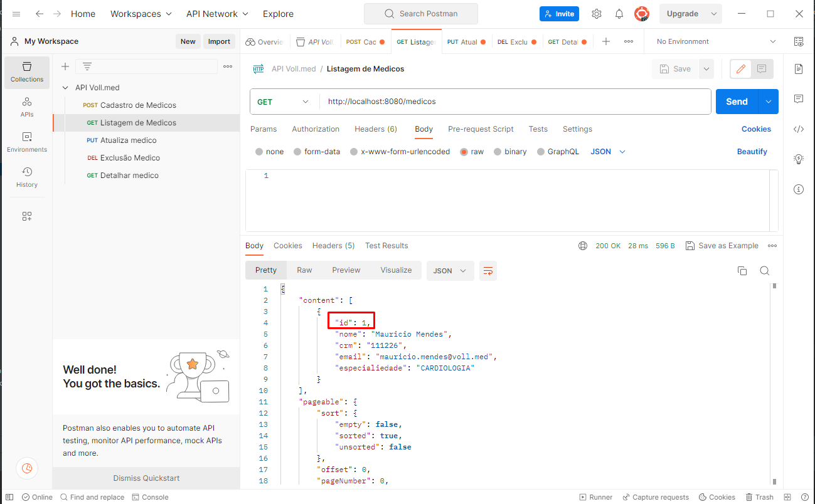Open the HTTP method GET dropdown
815x504 pixels.
284,102
